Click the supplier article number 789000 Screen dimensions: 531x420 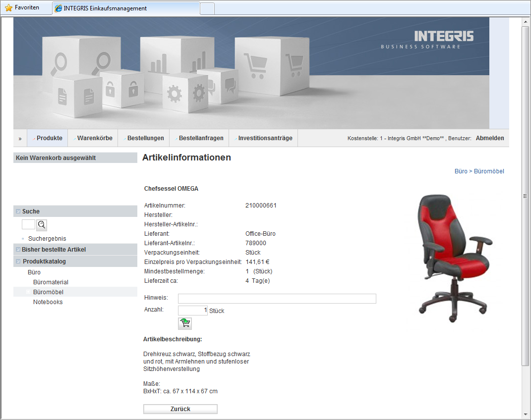256,243
